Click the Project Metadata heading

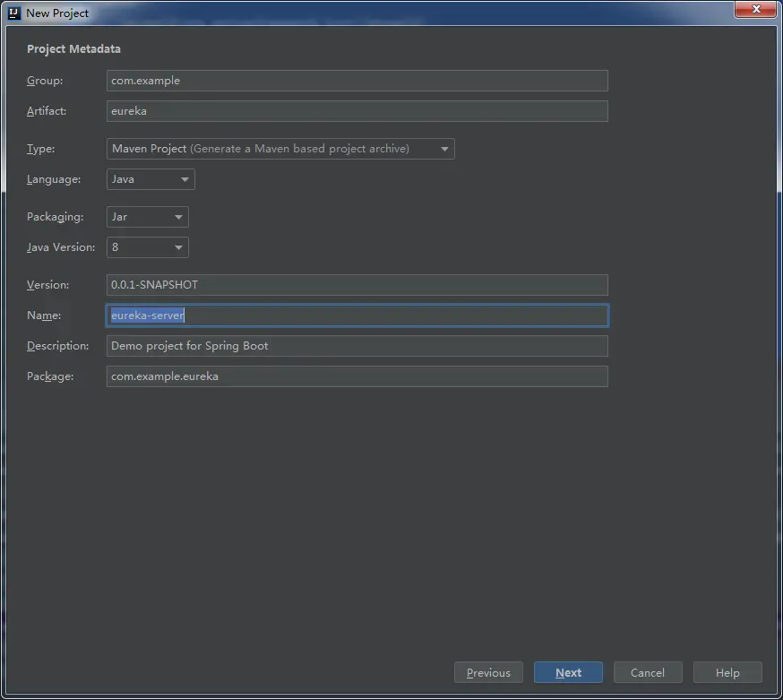(x=73, y=49)
